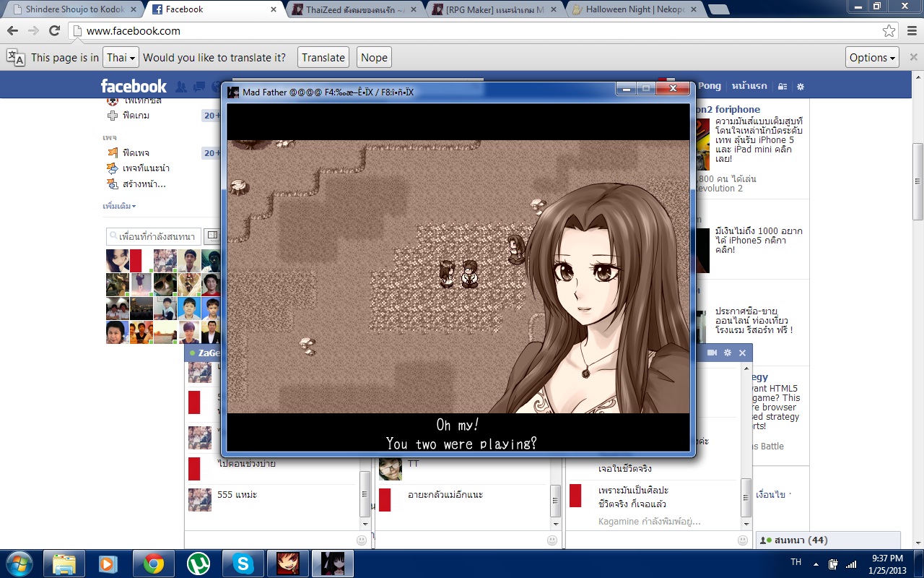The image size is (924, 578).
Task: Open the foriphone ad title link
Action: [x=728, y=109]
